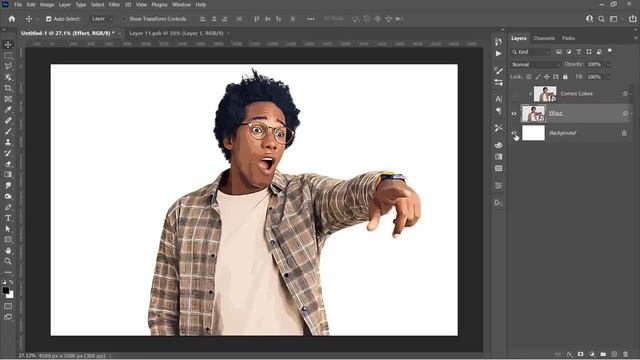Select the Eraser tool
The image size is (640, 360).
[8, 164]
